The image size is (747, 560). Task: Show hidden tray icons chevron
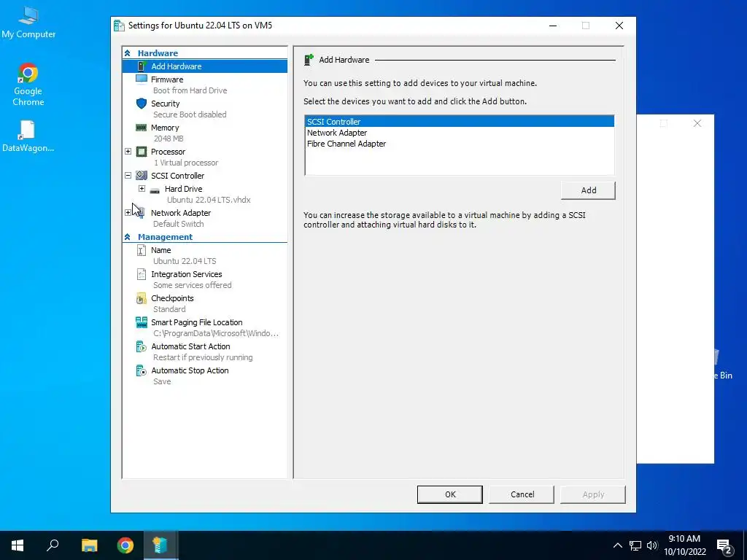click(617, 545)
